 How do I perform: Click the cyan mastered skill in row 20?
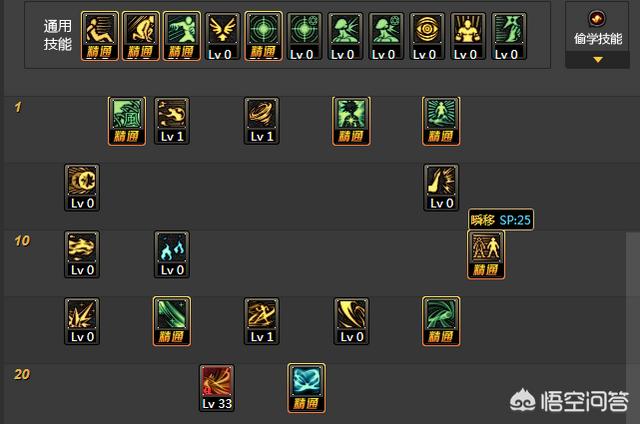pyautogui.click(x=307, y=388)
